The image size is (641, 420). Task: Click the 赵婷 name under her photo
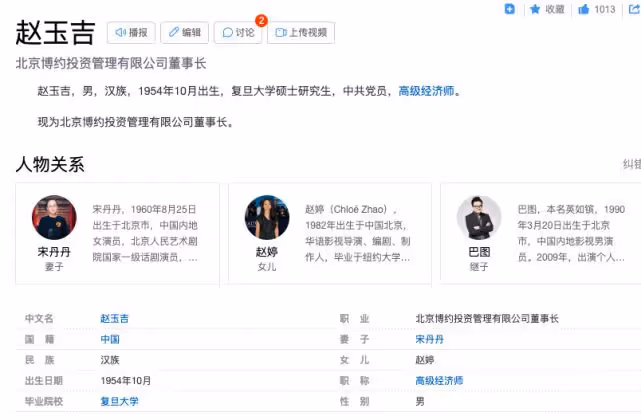[267, 252]
